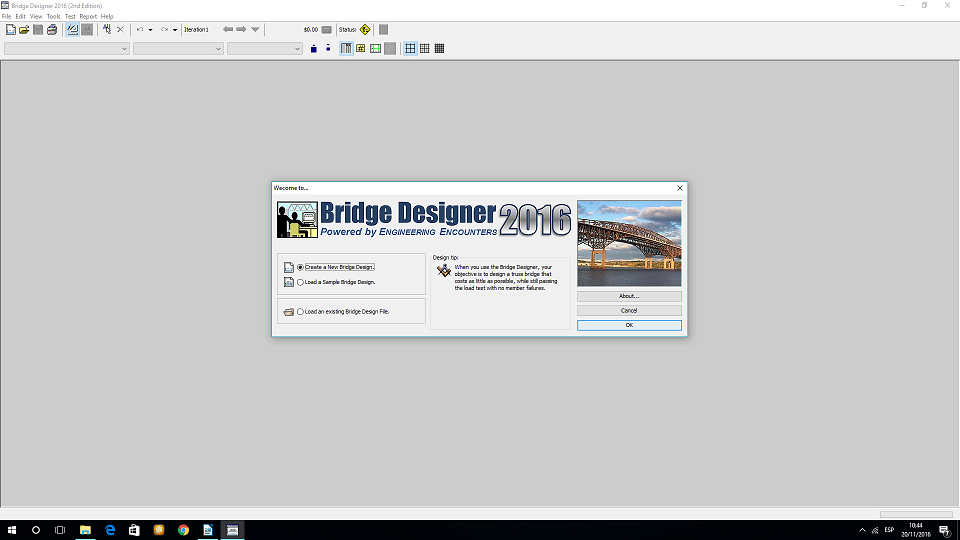
Task: Click the Save floppy disk toolbar icon
Action: 38,29
